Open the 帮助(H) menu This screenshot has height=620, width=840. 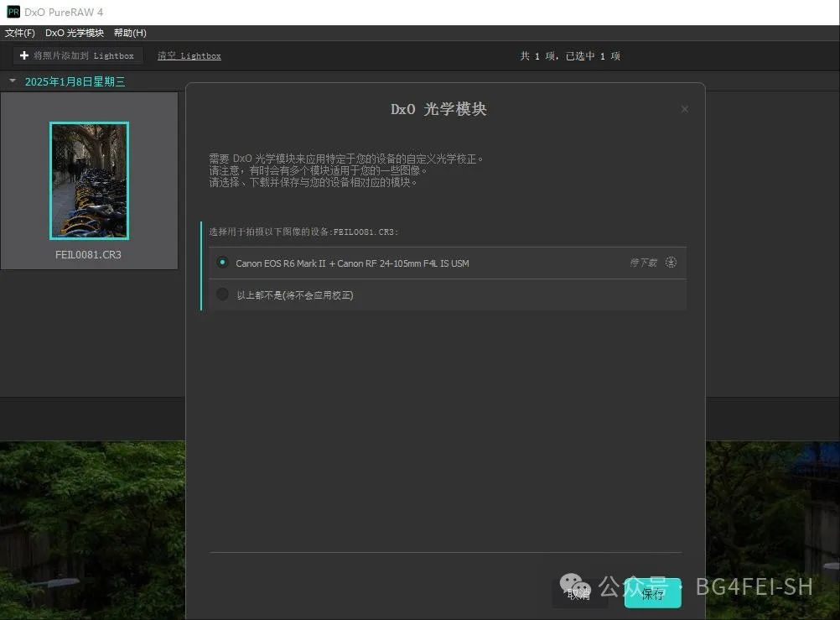point(130,34)
